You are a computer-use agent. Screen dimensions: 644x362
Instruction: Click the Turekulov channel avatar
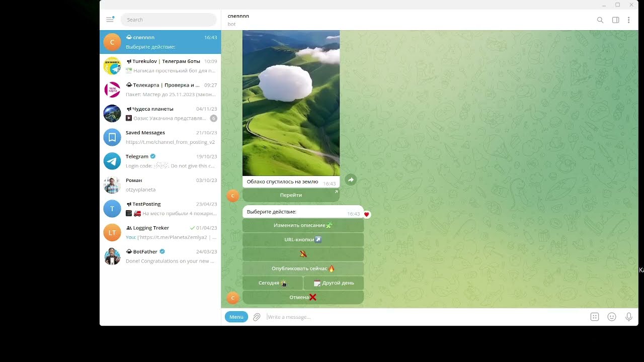click(112, 66)
